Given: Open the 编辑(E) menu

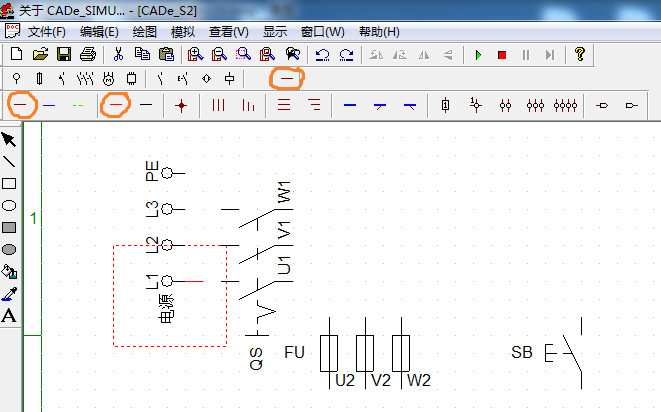Looking at the screenshot, I should tap(99, 32).
